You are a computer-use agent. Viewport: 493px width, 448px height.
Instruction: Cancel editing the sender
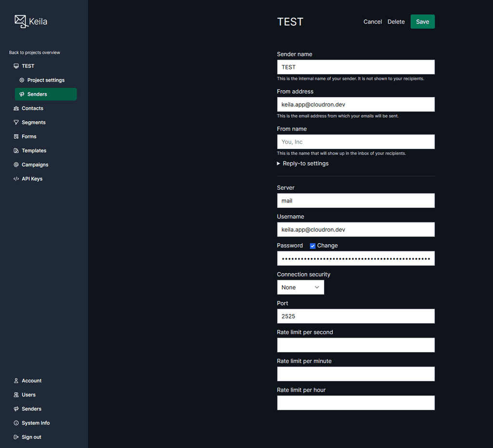[x=372, y=22]
